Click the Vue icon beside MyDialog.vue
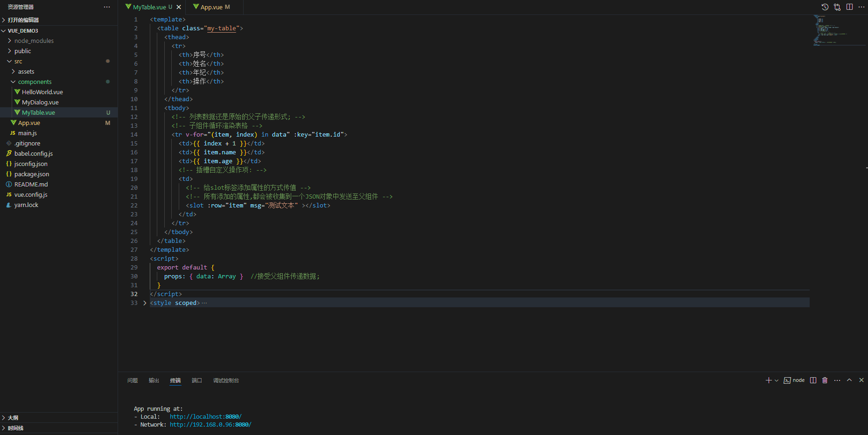The height and width of the screenshot is (435, 868). point(17,102)
